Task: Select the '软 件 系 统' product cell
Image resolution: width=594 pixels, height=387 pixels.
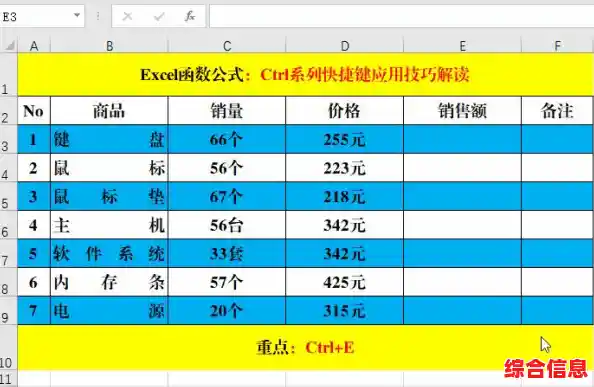Action: point(109,254)
